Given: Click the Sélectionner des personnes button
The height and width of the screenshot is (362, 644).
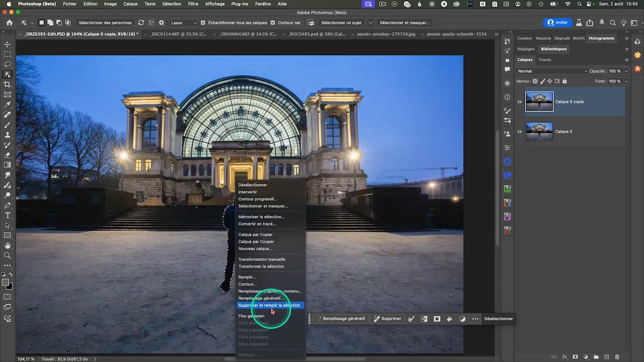Looking at the screenshot, I should [x=105, y=23].
